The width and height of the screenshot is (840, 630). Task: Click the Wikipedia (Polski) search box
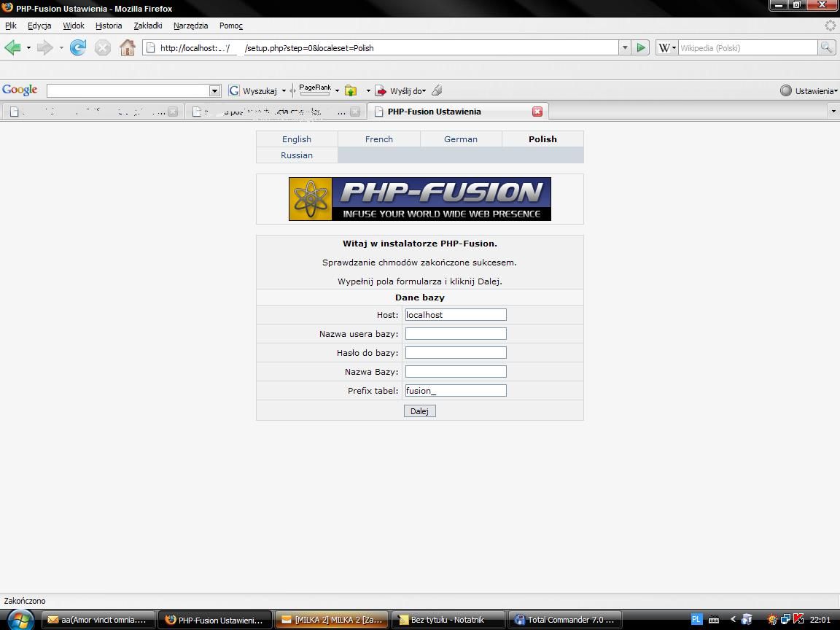tap(748, 47)
